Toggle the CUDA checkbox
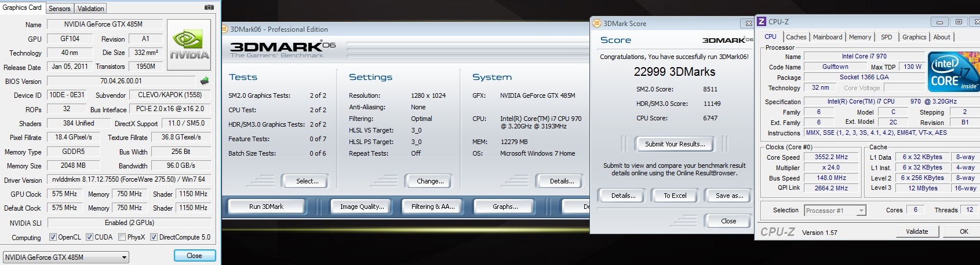Viewport: 980px width, 265px height. [90, 237]
